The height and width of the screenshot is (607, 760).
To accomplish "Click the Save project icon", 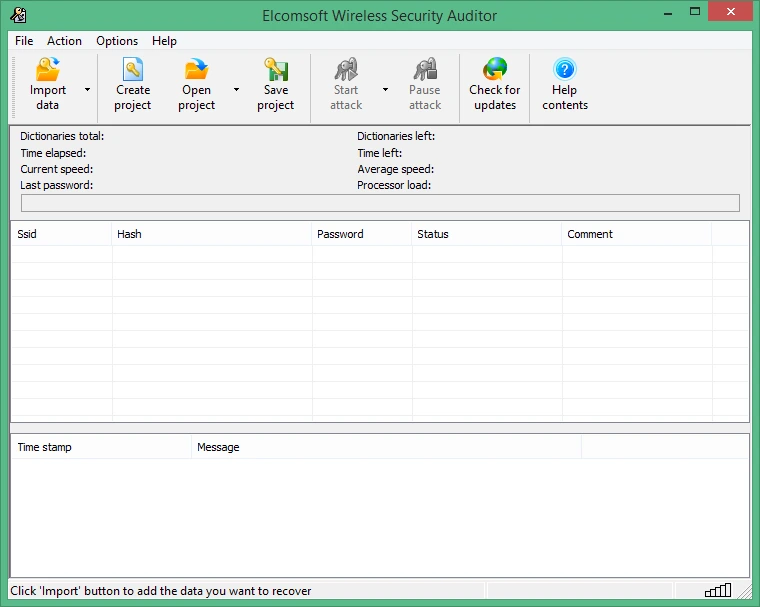I will [276, 69].
